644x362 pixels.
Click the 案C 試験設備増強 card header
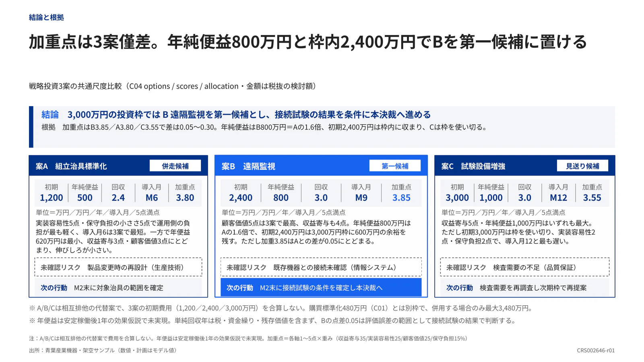click(x=525, y=166)
